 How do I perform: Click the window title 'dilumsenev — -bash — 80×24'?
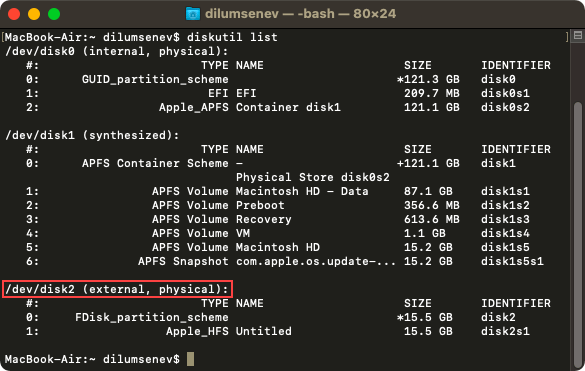click(300, 14)
